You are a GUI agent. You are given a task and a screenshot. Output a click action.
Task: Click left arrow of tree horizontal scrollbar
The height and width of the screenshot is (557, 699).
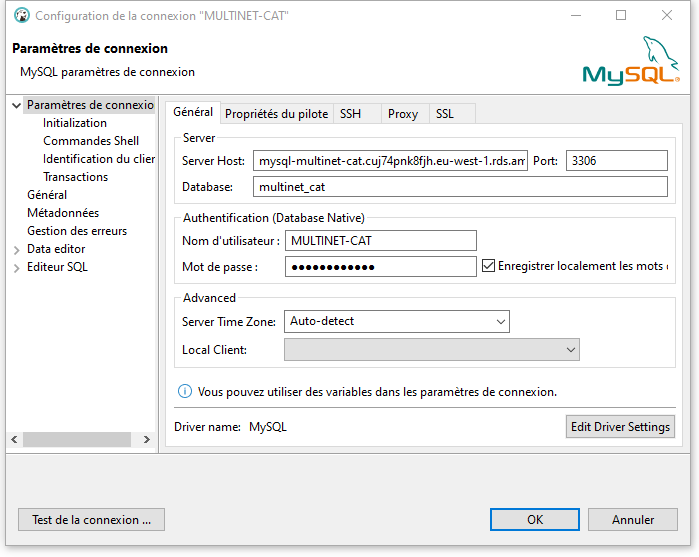pos(15,439)
